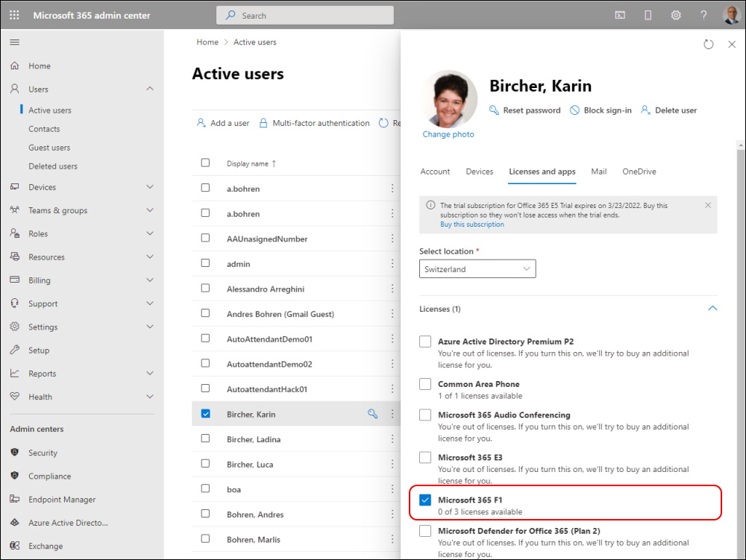This screenshot has height=560, width=746.
Task: Select the Licenses and apps tab
Action: click(542, 172)
